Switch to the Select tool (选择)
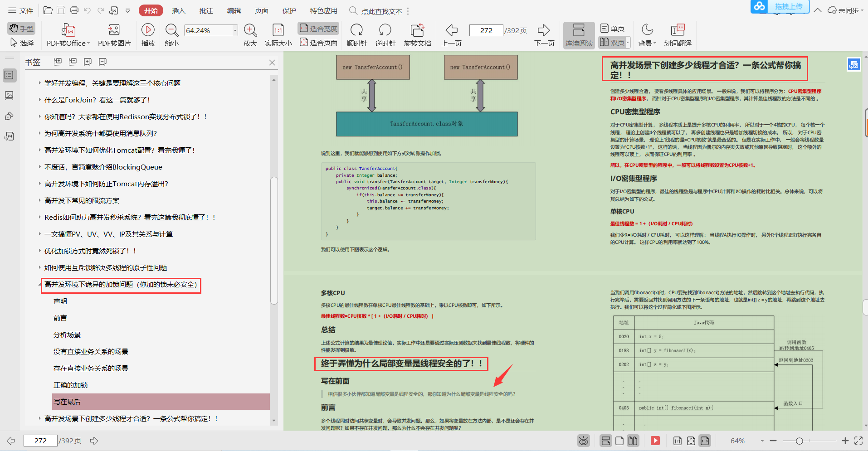This screenshot has width=868, height=451. click(x=21, y=43)
